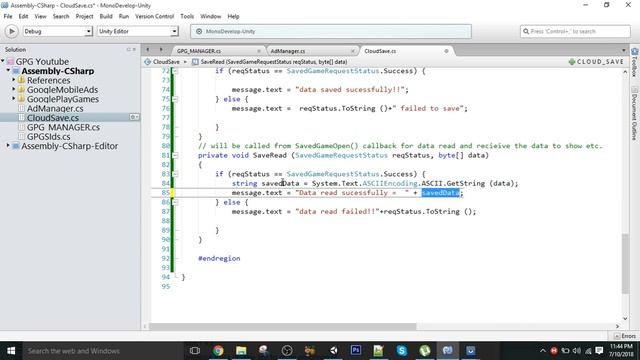
Task: Open the tab list dropdown arrow
Action: click(x=624, y=51)
